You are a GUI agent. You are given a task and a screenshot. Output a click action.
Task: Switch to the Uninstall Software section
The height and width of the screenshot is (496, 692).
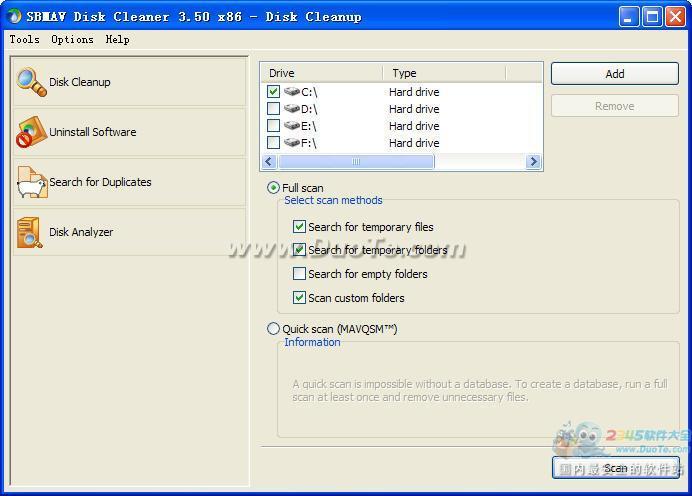click(129, 132)
